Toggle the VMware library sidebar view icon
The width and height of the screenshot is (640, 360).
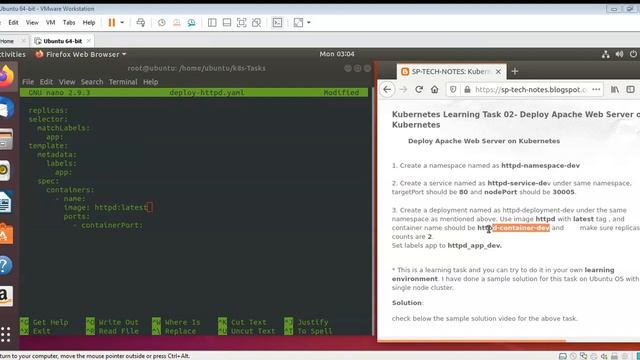(x=212, y=22)
